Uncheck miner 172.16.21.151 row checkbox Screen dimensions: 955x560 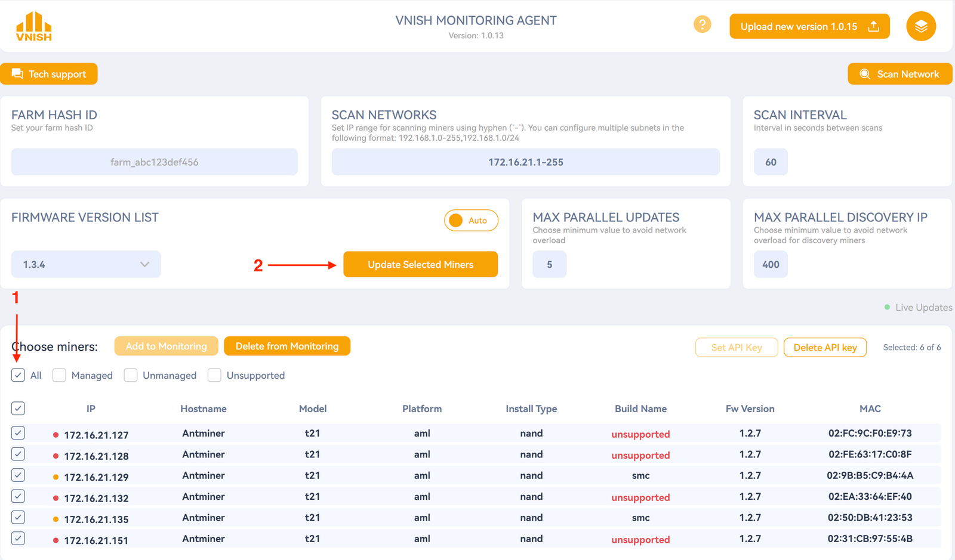pyautogui.click(x=18, y=539)
